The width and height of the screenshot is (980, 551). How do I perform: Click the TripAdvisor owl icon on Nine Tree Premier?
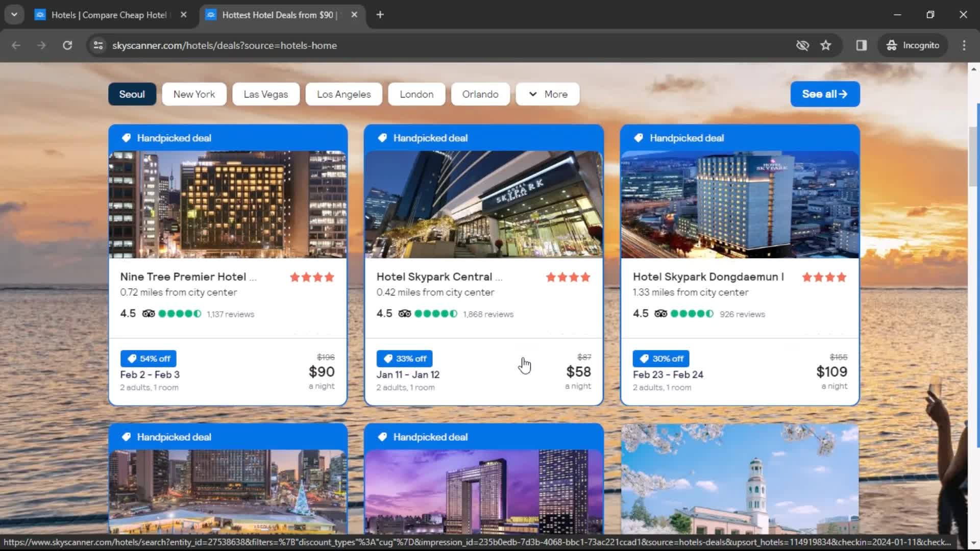tap(149, 314)
